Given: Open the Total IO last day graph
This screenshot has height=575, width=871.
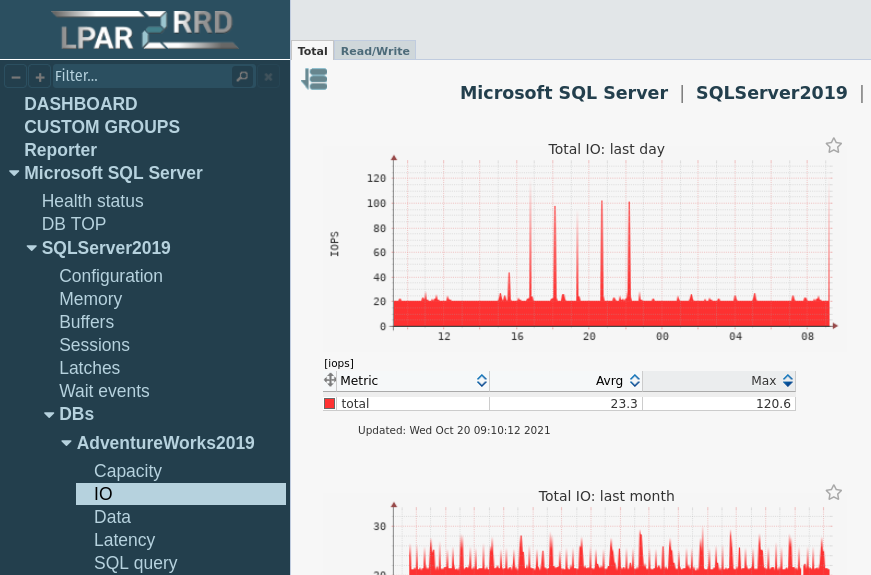Looking at the screenshot, I should click(x=584, y=244).
